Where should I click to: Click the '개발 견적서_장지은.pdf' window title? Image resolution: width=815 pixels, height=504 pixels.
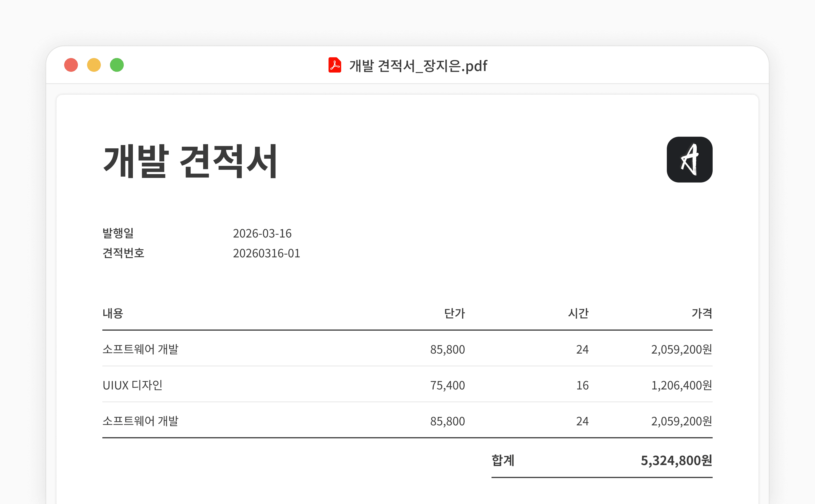click(x=418, y=66)
